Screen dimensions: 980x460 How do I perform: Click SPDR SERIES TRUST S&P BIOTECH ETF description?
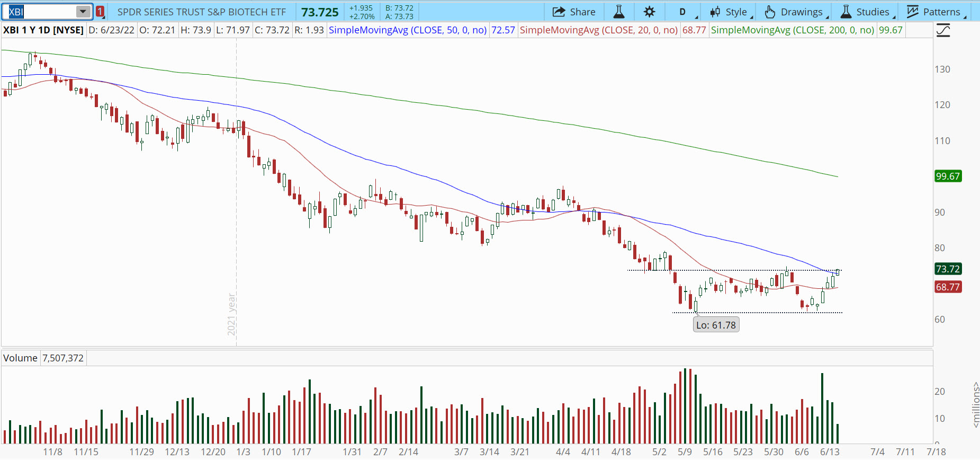click(202, 12)
